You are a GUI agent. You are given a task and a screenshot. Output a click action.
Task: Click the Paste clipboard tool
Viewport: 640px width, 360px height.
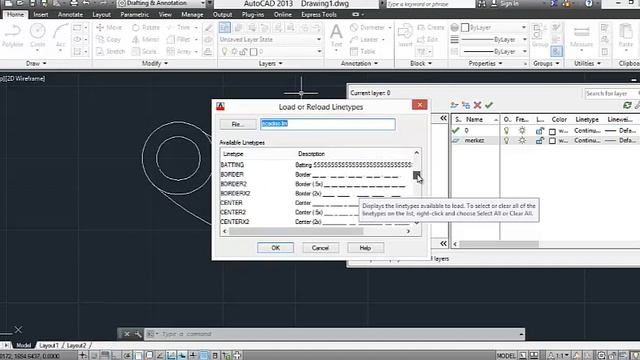[x=625, y=36]
